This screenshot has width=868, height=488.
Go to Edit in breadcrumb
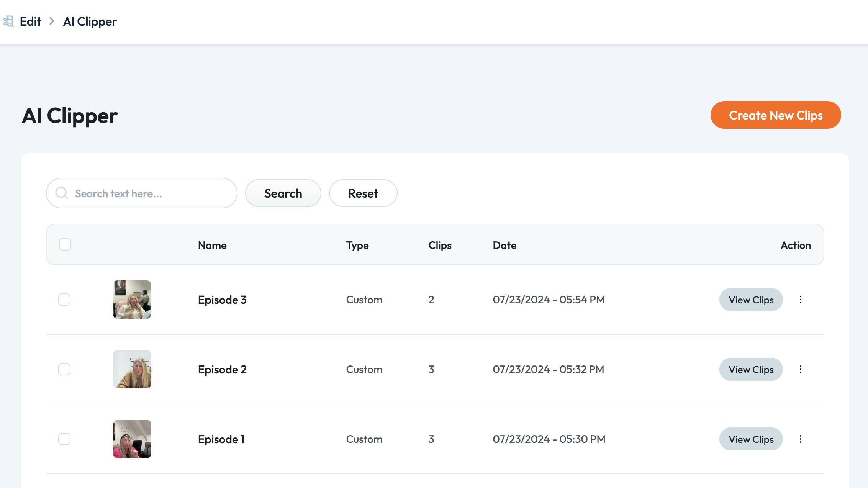30,21
